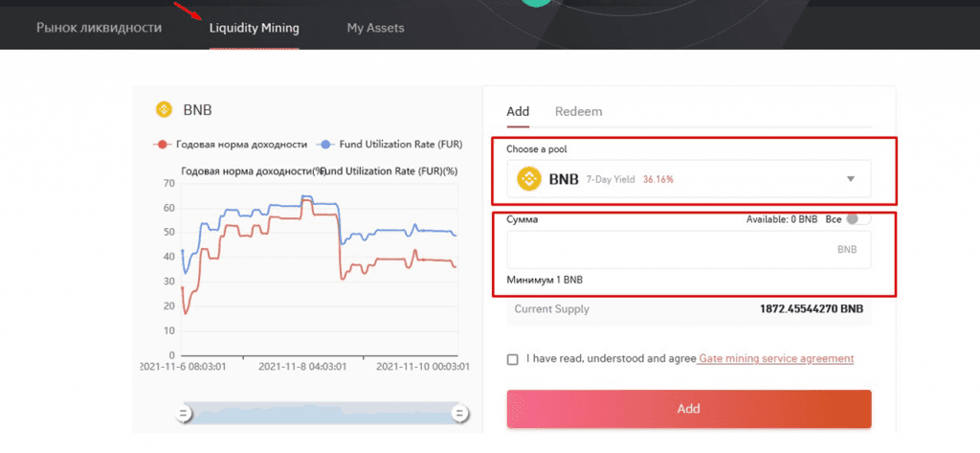
Task: Click x-axis label 2021-11-10 00:03:01
Action: click(422, 366)
